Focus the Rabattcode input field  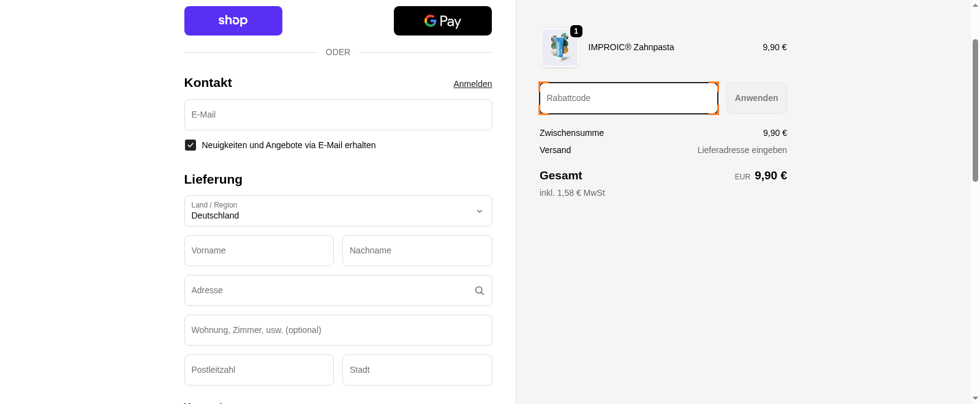(x=628, y=98)
